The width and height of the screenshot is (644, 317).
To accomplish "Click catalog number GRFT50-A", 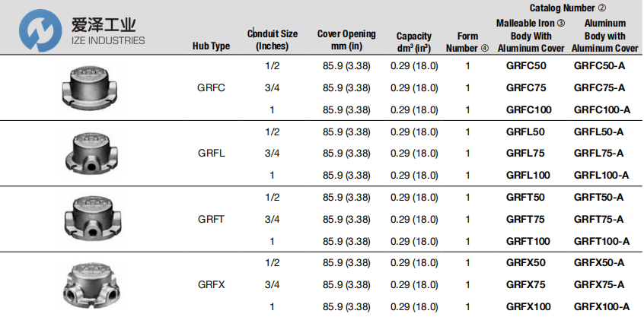I will [598, 197].
